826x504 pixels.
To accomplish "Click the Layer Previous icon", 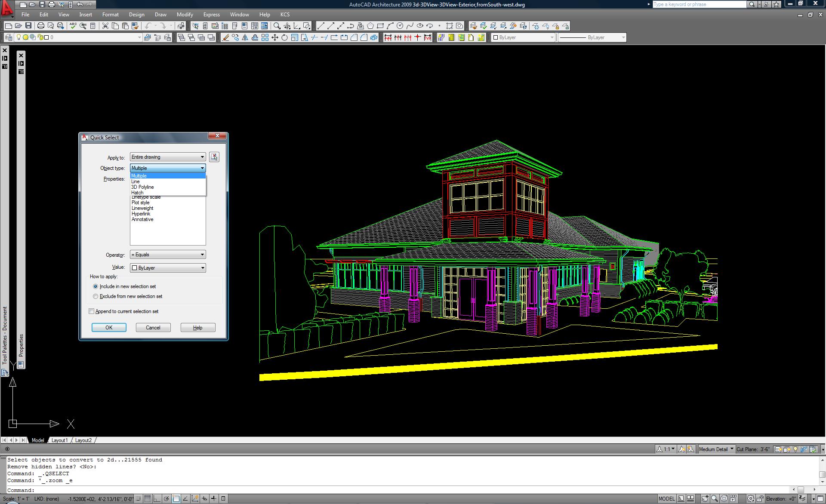I will click(157, 37).
